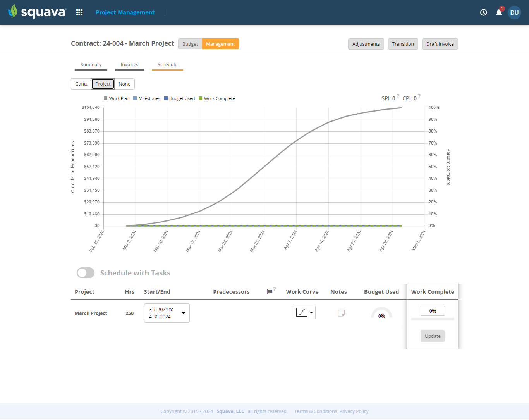Click the Adjustments button
The width and height of the screenshot is (529, 420).
point(366,44)
